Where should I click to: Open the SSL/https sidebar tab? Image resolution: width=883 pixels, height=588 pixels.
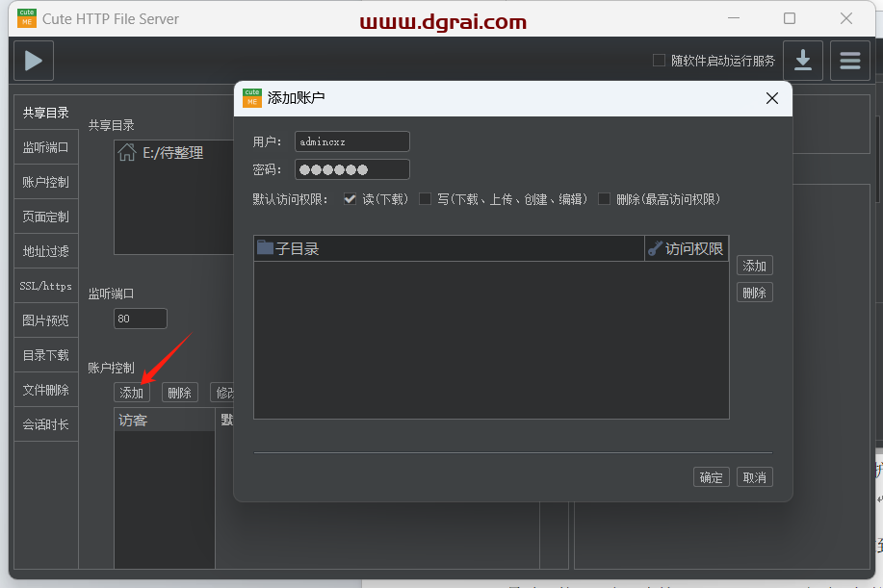coord(46,286)
